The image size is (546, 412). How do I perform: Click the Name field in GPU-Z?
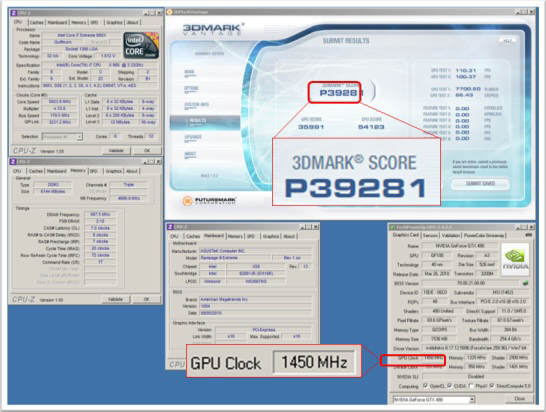point(460,246)
